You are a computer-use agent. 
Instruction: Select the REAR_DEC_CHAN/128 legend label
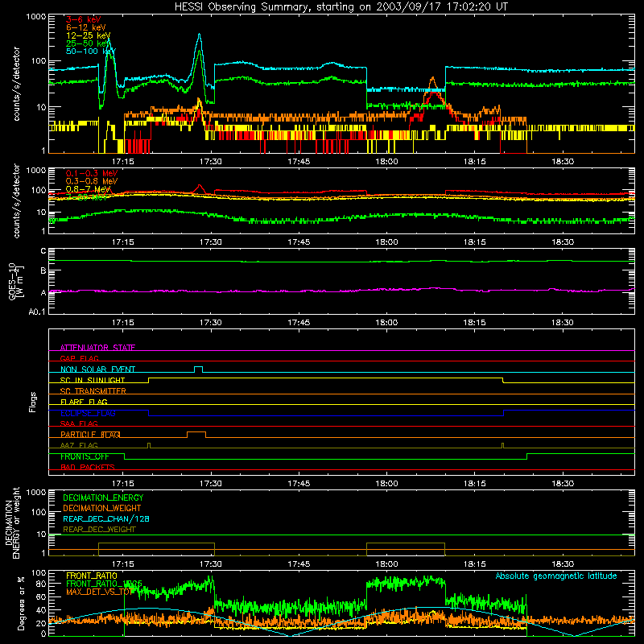tap(106, 518)
